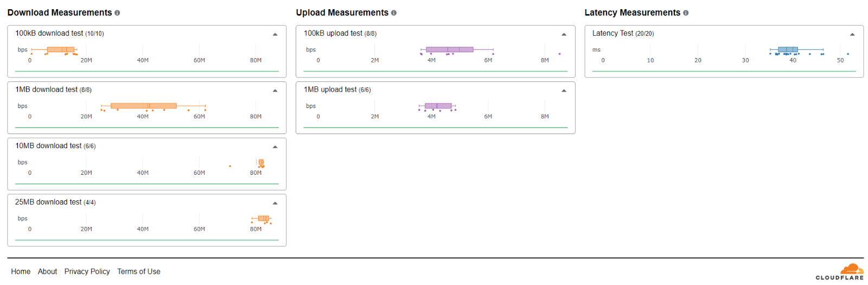
Task: Click the 100kB upload purple box plot
Action: 450,49
